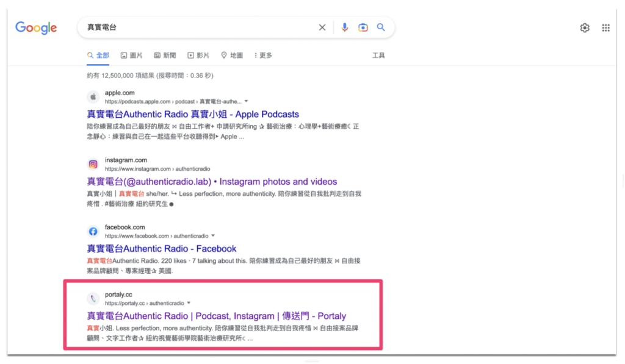This screenshot has width=625, height=364.
Task: Expand the arrow beside podcasts.apple.com URL
Action: pos(247,101)
